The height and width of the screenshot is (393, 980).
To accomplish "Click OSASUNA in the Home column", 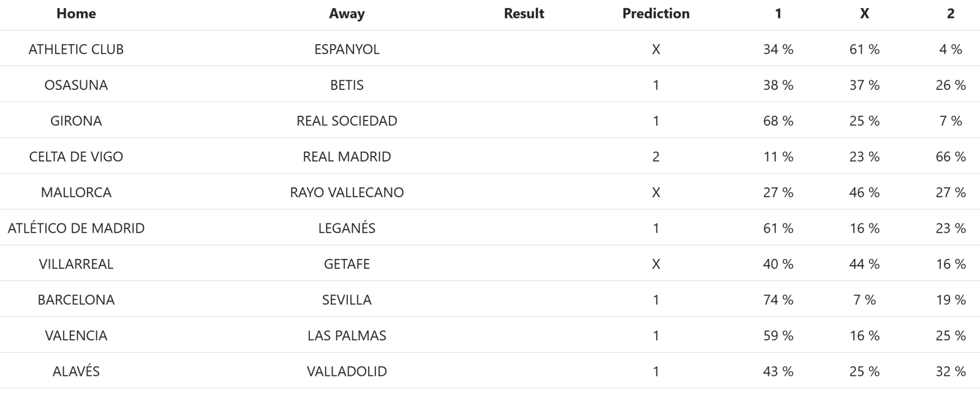I will point(76,85).
